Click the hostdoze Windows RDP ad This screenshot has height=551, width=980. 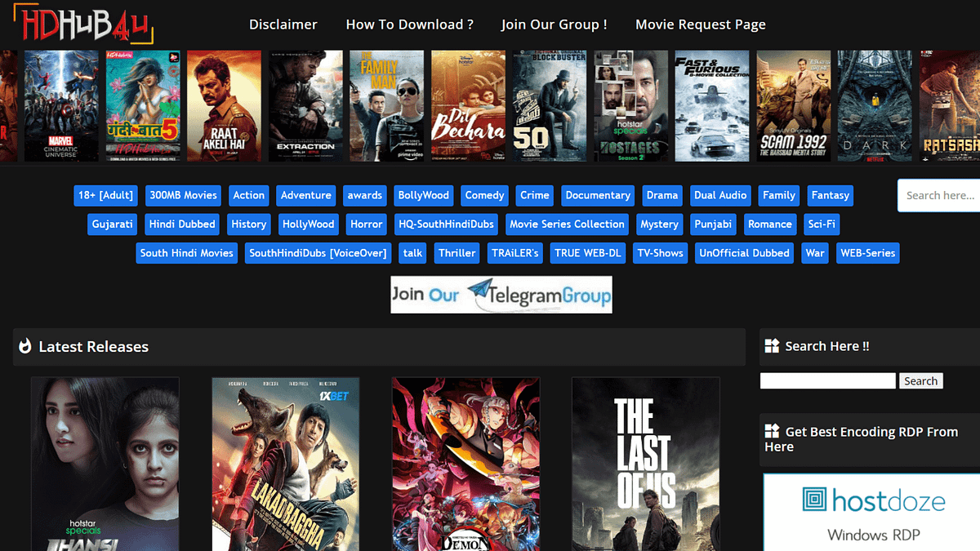click(871, 512)
